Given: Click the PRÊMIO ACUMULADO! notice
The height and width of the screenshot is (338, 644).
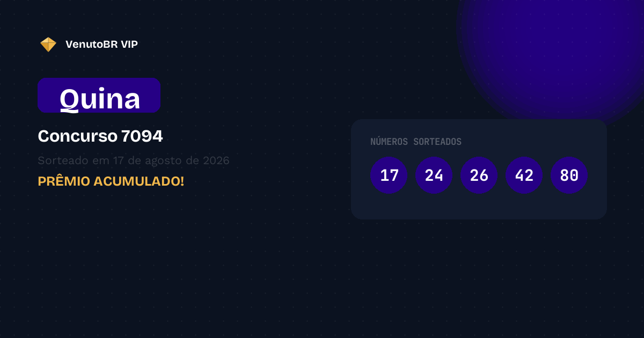Looking at the screenshot, I should 111,181.
